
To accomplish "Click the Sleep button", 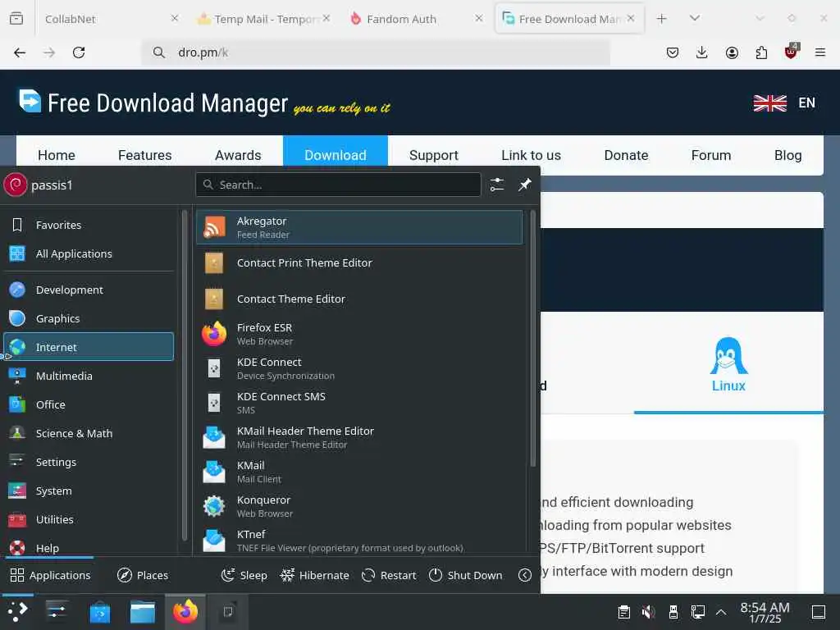I will click(244, 575).
